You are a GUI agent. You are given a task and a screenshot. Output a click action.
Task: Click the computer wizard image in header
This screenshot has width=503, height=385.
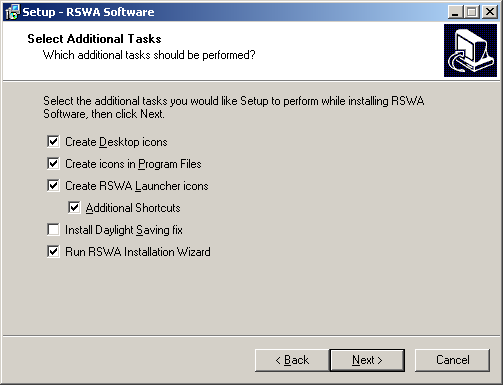470,50
